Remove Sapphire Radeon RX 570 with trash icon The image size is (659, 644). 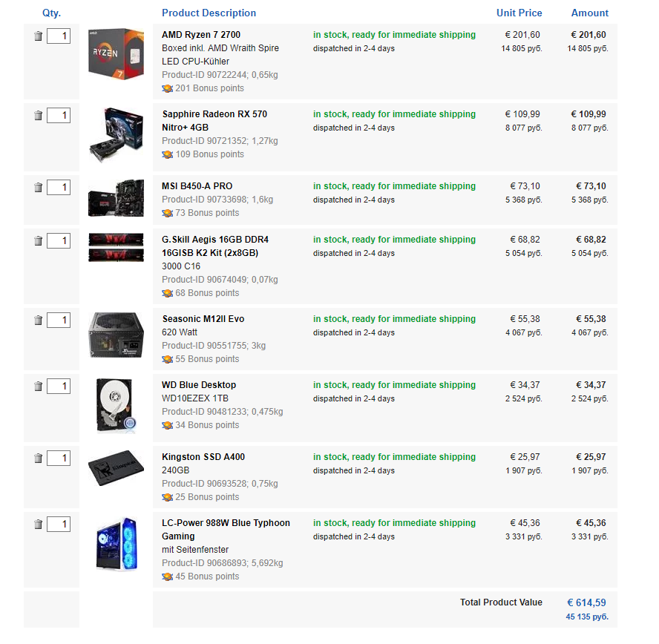coord(39,116)
